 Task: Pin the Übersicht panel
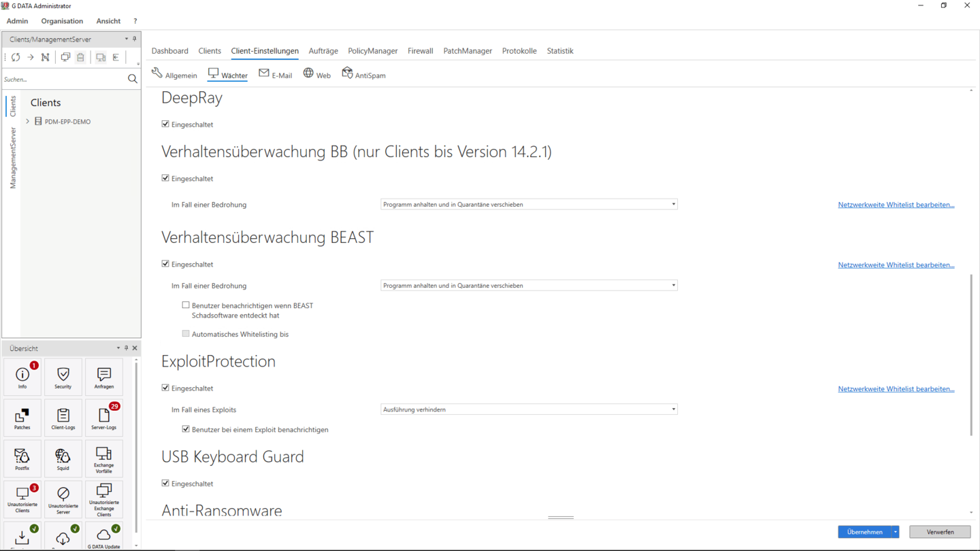point(126,348)
